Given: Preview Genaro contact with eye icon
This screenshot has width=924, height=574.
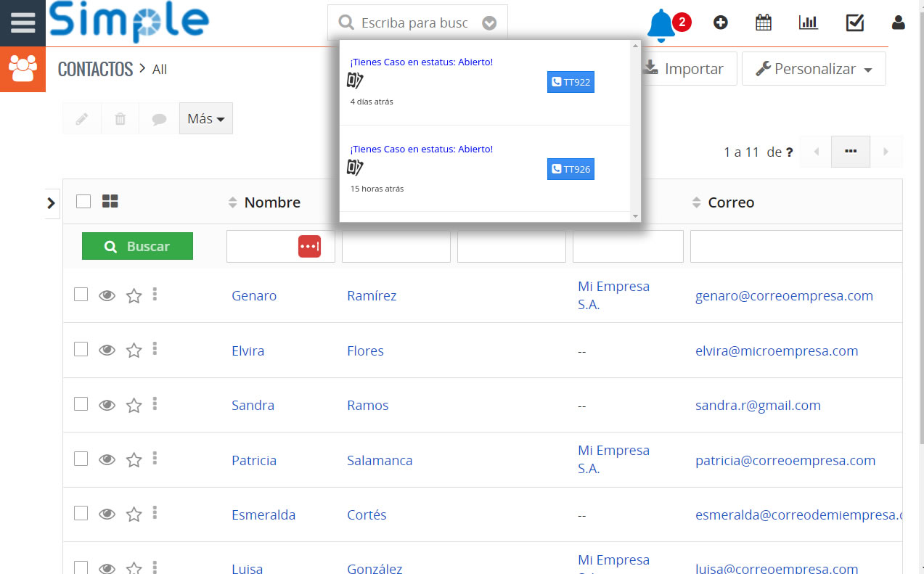Looking at the screenshot, I should point(107,295).
